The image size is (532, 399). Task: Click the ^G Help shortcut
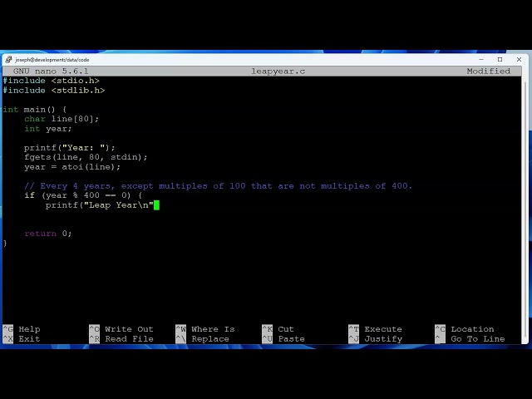coord(22,329)
